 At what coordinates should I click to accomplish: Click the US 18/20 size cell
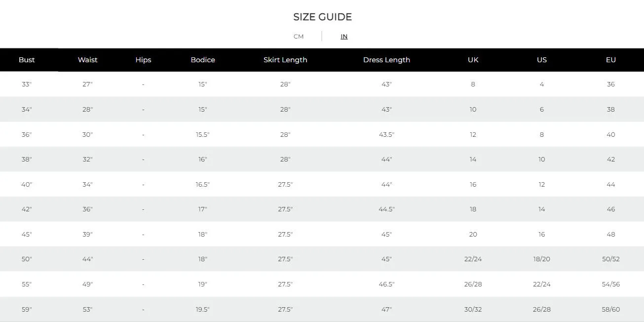[541, 259]
